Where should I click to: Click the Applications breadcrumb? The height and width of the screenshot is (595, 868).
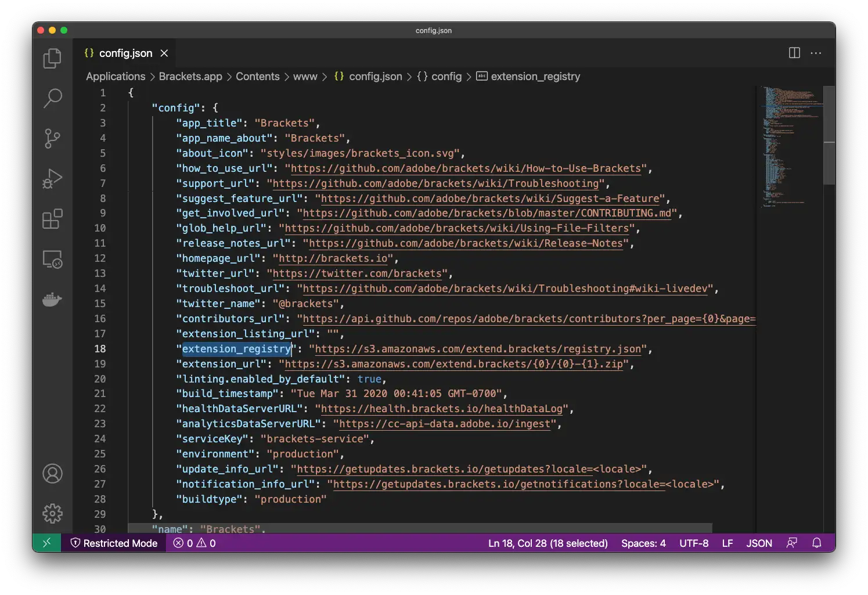(116, 76)
